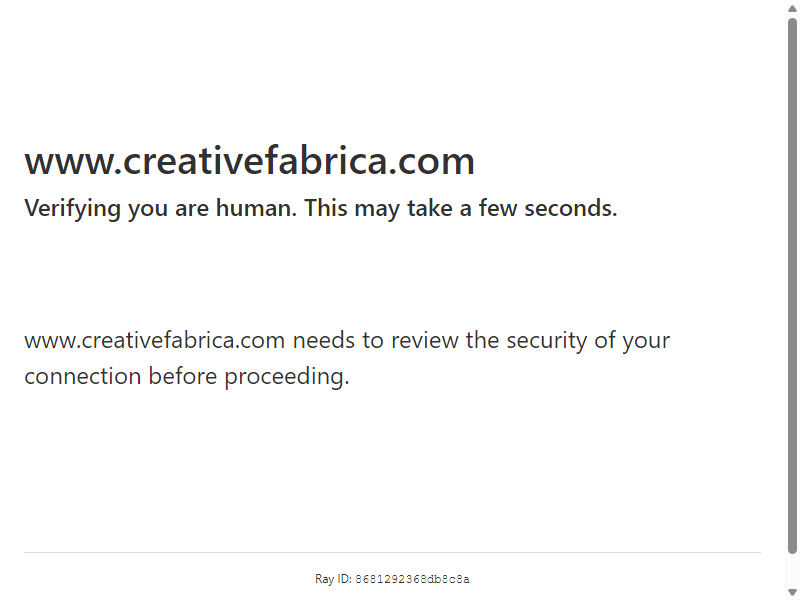Click the large www.creativefabrica.com heading

coord(249,161)
